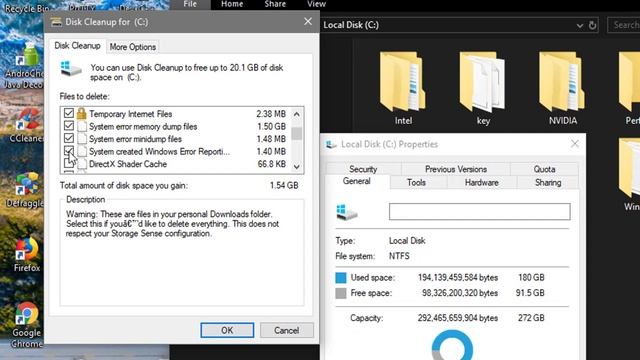This screenshot has height=360, width=640.
Task: Select the Disk Cleanup tab
Action: pyautogui.click(x=78, y=46)
